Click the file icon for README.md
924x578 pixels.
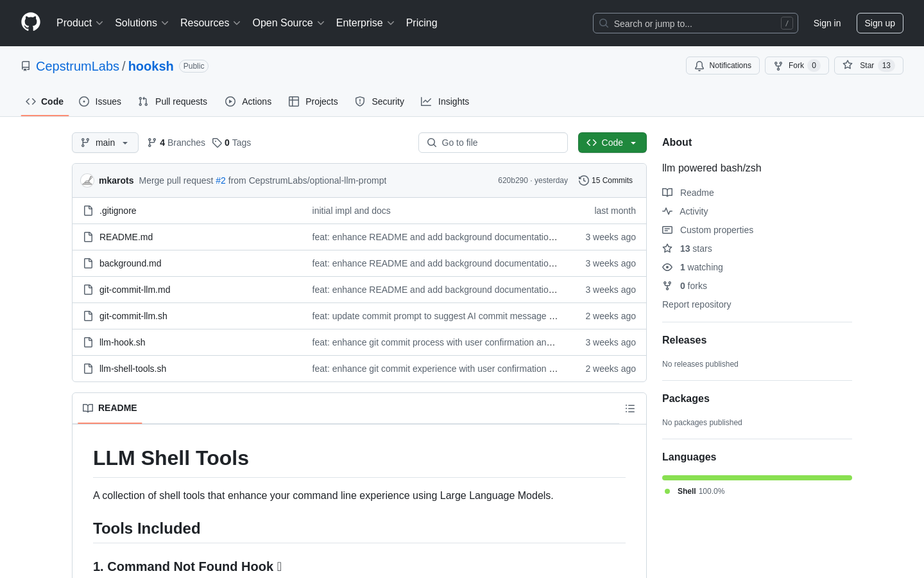click(x=89, y=237)
